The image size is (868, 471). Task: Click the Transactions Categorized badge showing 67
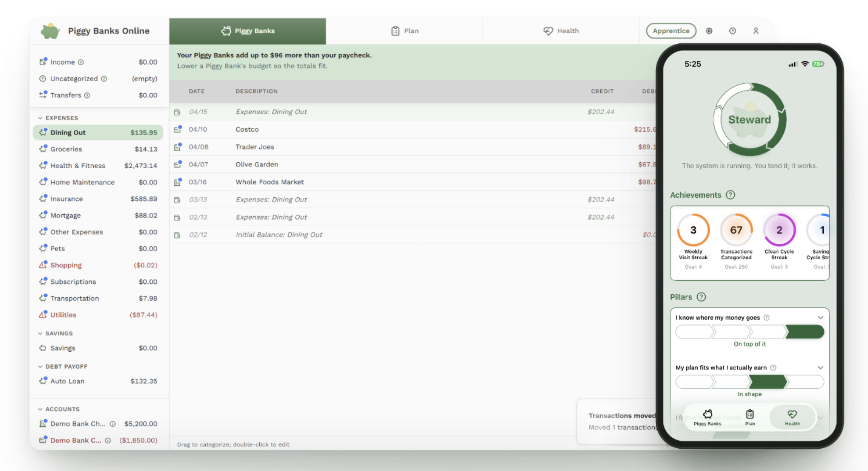(x=736, y=241)
